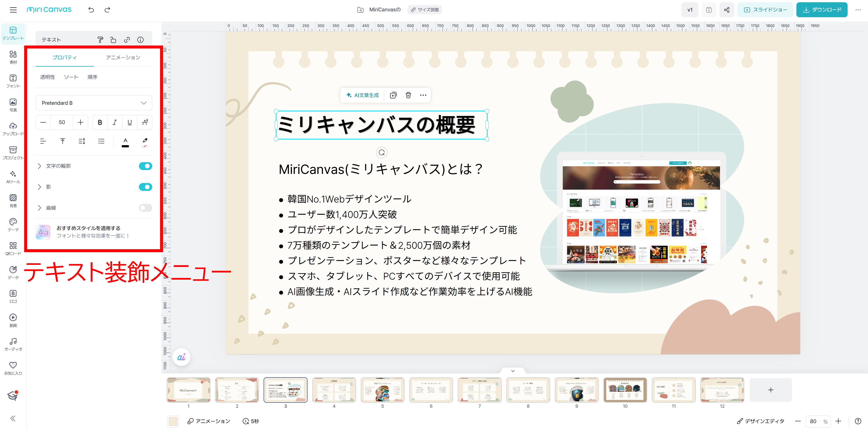Click the info icon in text header
The width and height of the screenshot is (868, 429).
click(x=140, y=40)
